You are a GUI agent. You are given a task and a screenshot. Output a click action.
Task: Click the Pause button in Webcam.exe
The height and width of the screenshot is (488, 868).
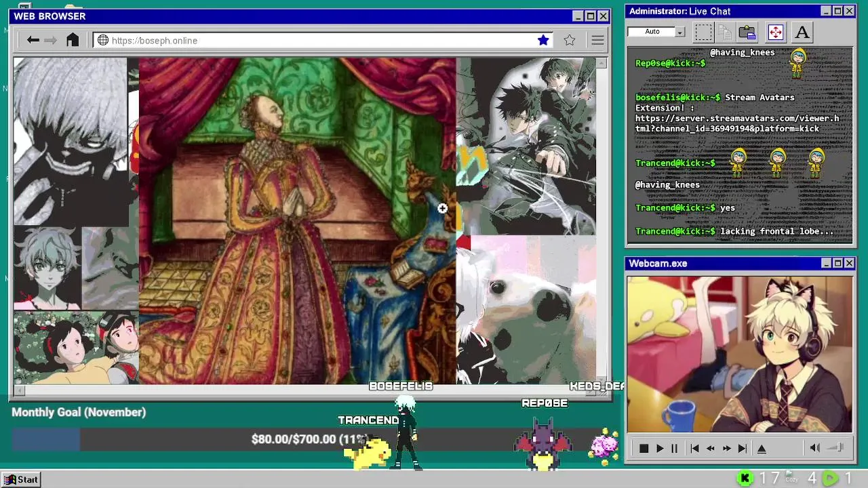pos(674,448)
